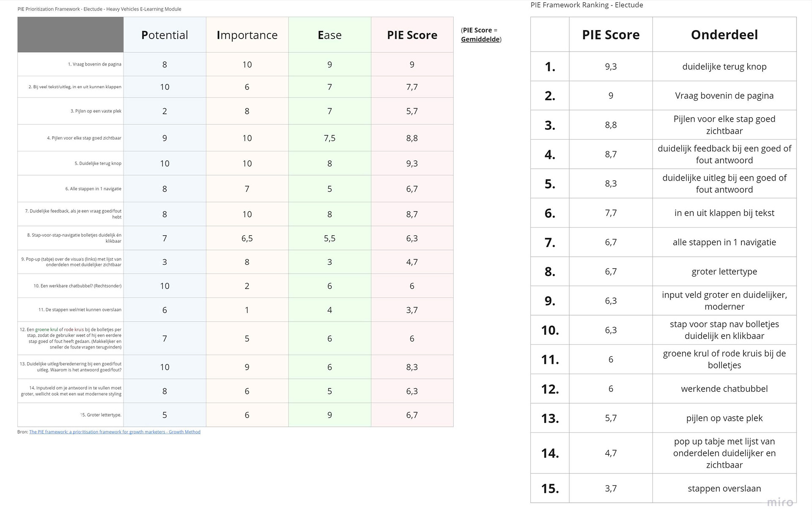The height and width of the screenshot is (525, 812).
Task: Click the underlined "Gemiddelde" text
Action: [x=480, y=39]
